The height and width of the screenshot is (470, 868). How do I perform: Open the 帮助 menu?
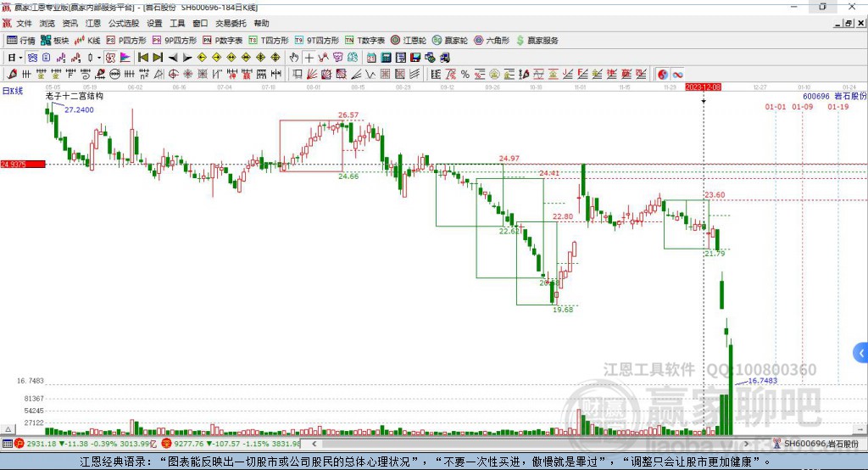(x=261, y=23)
